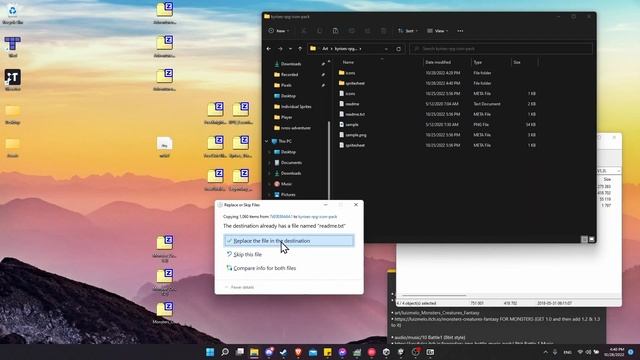Open Windows Start button
Viewport: 640px width, 360px height.
210,352
